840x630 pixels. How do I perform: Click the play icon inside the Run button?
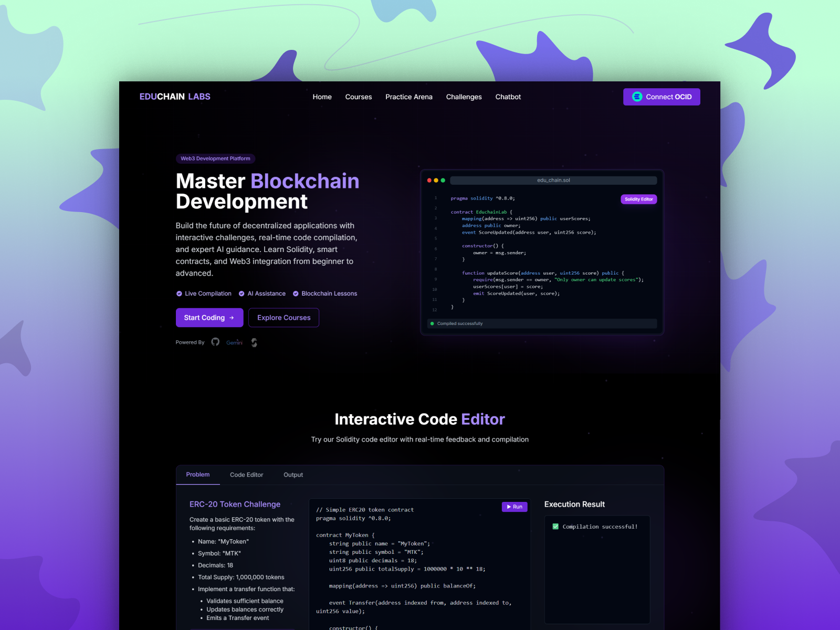point(510,507)
